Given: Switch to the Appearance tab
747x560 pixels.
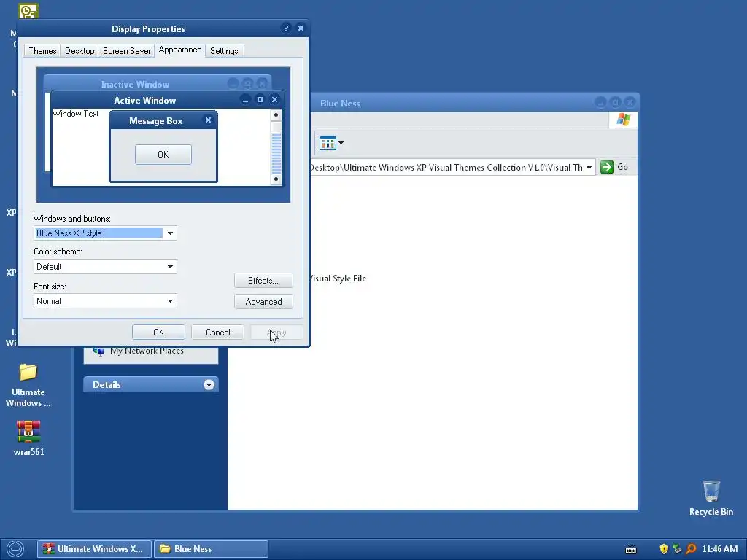Looking at the screenshot, I should pos(180,50).
